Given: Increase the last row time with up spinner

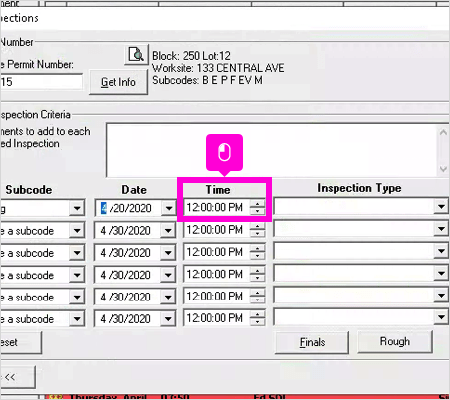Looking at the screenshot, I should [257, 314].
